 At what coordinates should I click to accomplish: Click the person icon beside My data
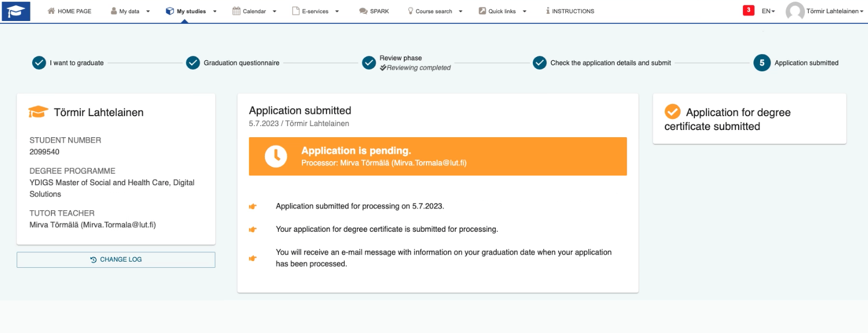point(114,11)
